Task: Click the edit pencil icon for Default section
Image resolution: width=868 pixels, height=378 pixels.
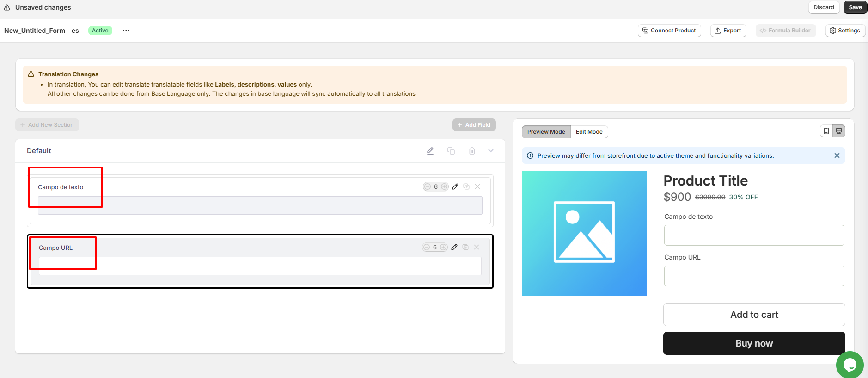Action: (x=430, y=151)
